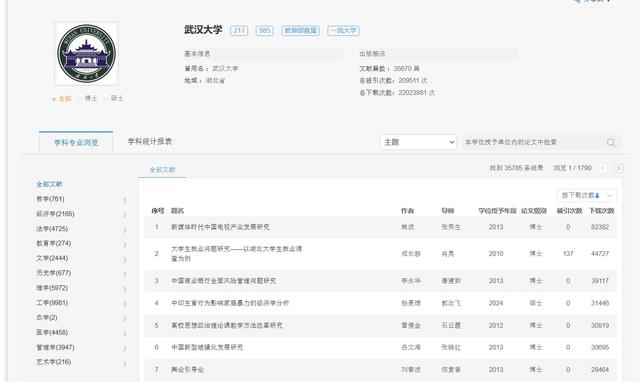Click the Wuhan University logo
The height and width of the screenshot is (382, 640).
pyautogui.click(x=87, y=53)
